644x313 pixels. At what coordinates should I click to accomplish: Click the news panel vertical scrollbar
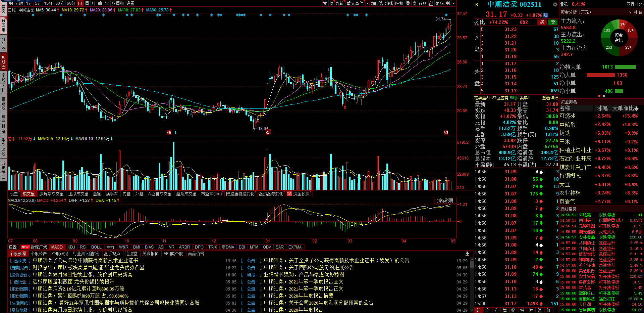472,285
